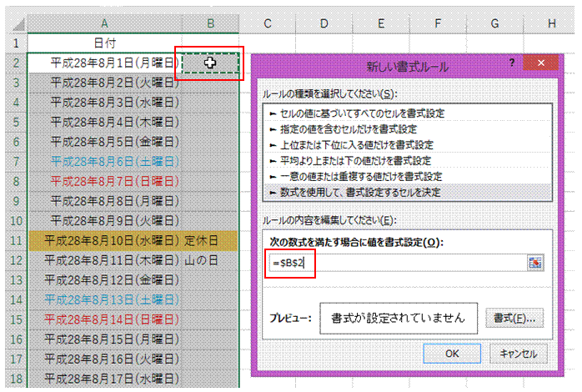Click cell 平成28年8月3日(水曜日)

pos(105,102)
